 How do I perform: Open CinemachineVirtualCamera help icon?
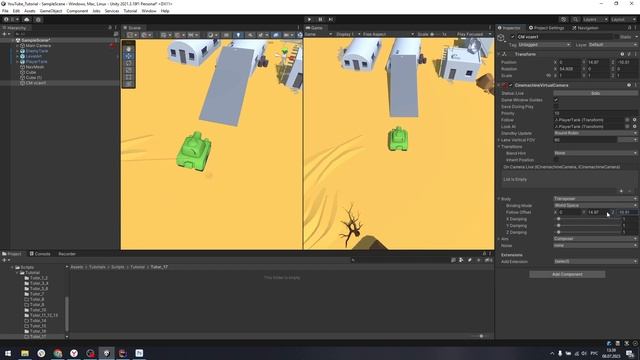[x=629, y=85]
